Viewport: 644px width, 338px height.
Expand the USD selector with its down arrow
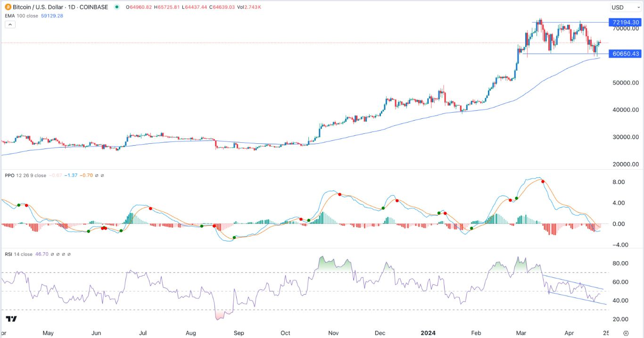tap(639, 7)
